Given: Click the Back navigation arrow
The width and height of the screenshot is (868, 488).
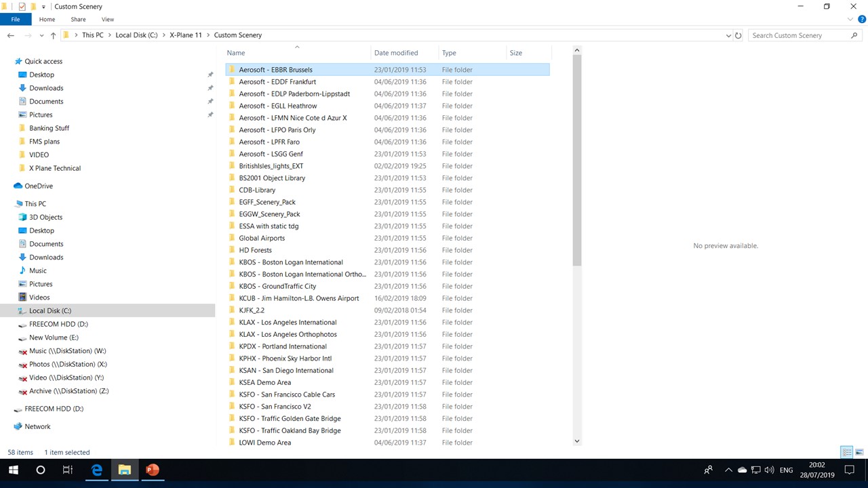Looking at the screenshot, I should pyautogui.click(x=11, y=35).
